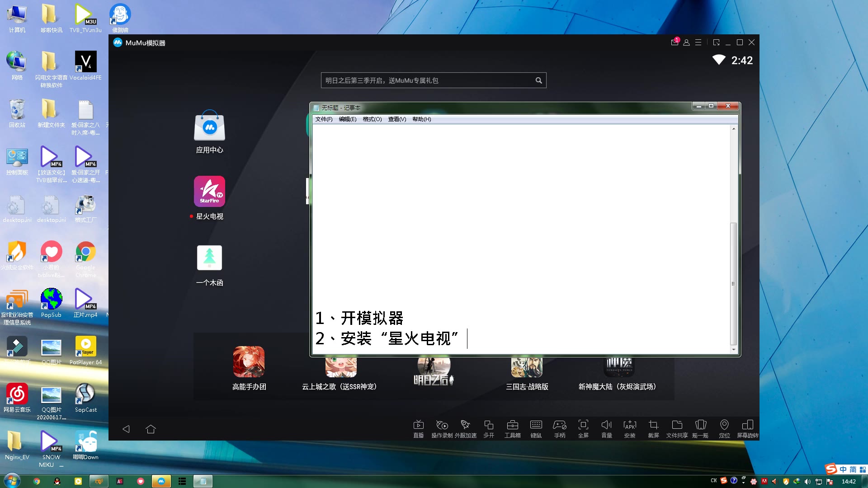Click Chrome icon in taskbar
The image size is (868, 488).
[37, 481]
